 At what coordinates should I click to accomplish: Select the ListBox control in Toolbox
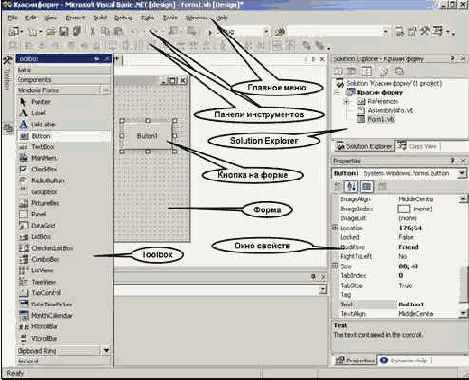[x=64, y=237]
